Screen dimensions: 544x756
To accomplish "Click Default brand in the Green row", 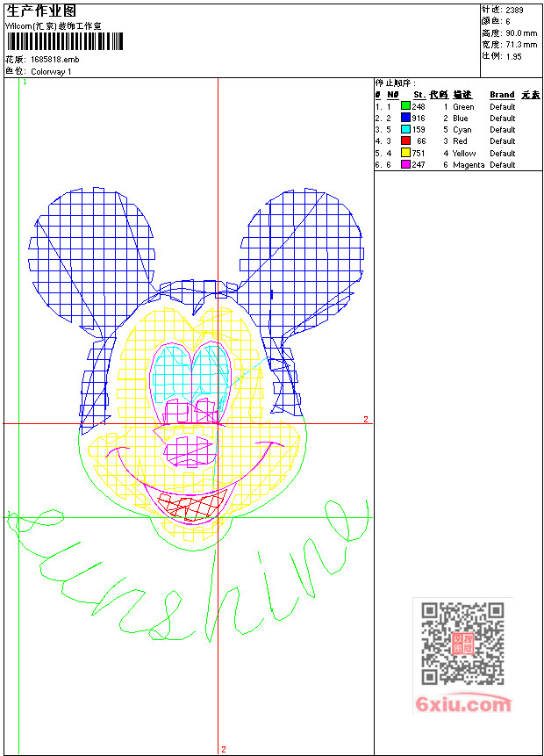I will pos(503,106).
